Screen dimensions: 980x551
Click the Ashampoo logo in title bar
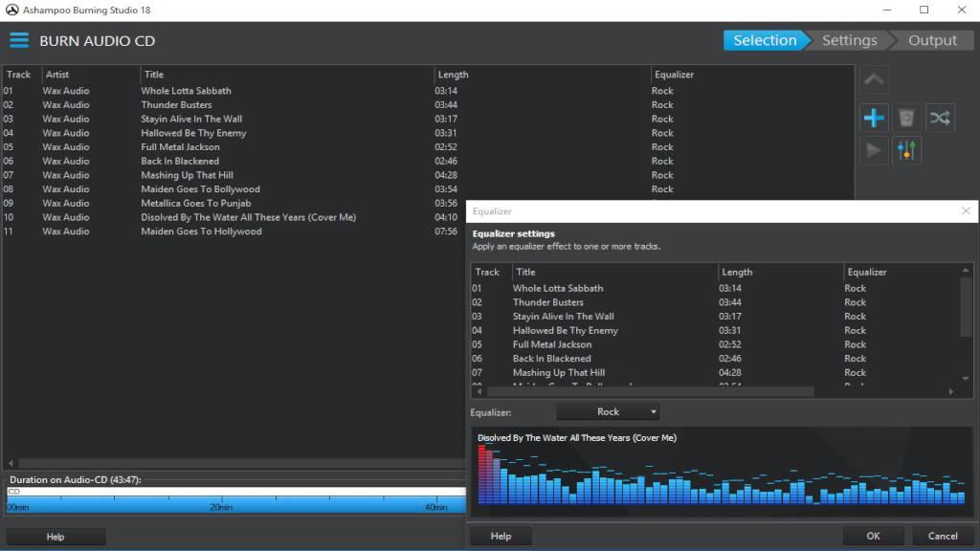pyautogui.click(x=11, y=11)
